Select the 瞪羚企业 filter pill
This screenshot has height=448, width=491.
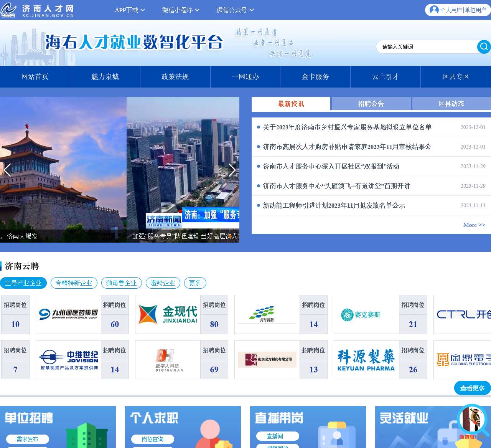pyautogui.click(x=163, y=283)
